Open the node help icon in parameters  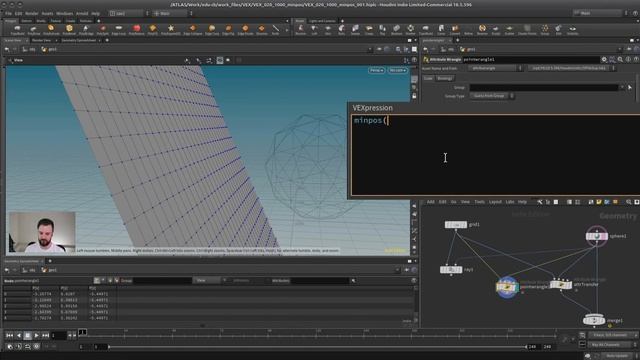[636, 60]
